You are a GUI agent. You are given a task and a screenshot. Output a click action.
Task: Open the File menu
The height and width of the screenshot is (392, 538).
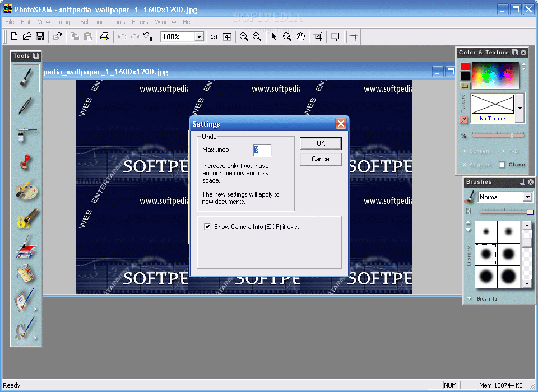click(x=10, y=22)
